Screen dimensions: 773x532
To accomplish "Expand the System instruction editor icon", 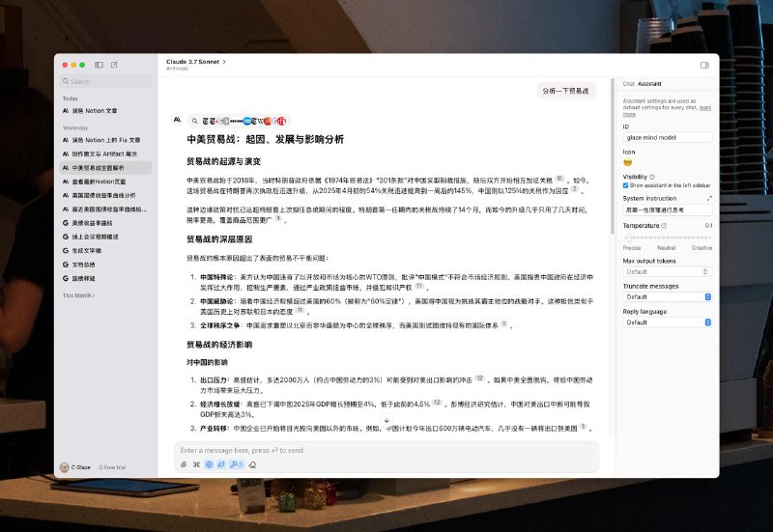I will tap(709, 198).
